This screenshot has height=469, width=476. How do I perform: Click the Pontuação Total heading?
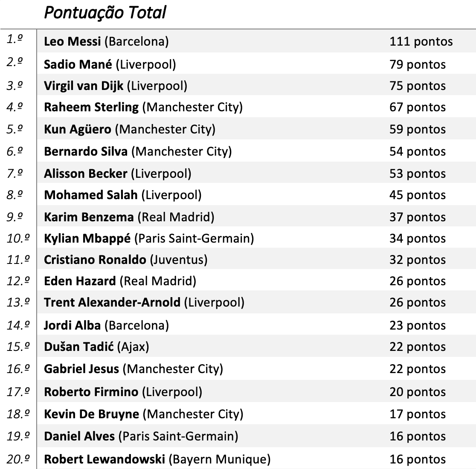(105, 13)
